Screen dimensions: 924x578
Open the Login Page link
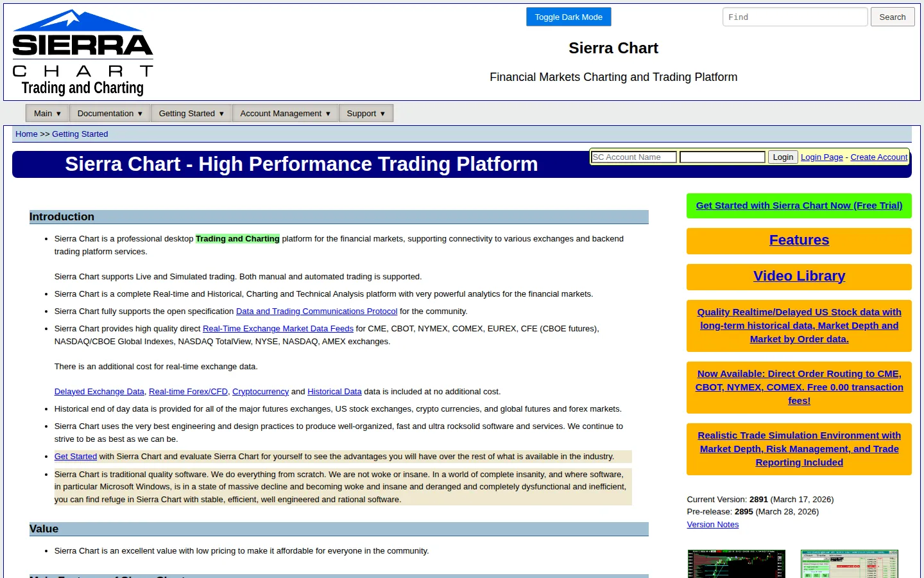pos(822,157)
